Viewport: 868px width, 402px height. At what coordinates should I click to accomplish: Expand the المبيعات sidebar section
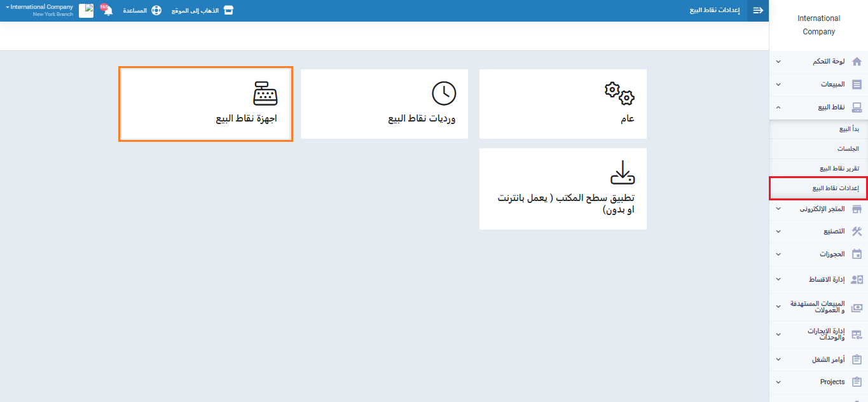(x=818, y=85)
